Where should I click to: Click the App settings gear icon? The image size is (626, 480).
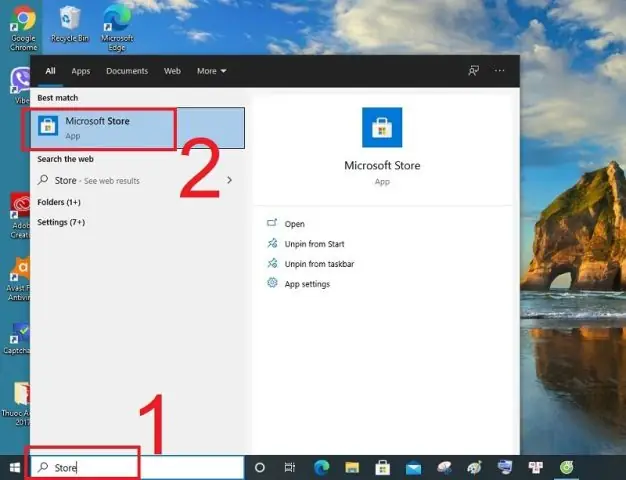272,283
